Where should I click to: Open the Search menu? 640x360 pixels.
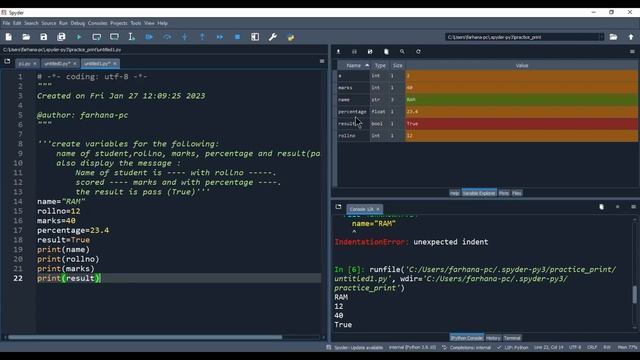point(31,23)
